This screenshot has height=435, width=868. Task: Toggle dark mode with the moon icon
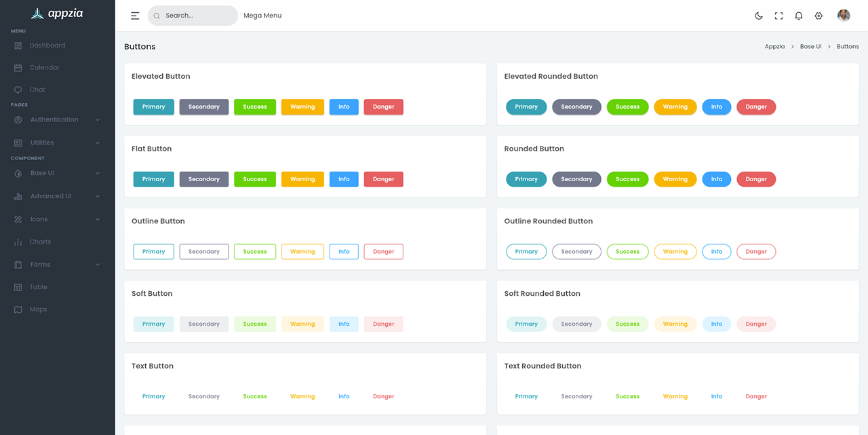(x=759, y=15)
